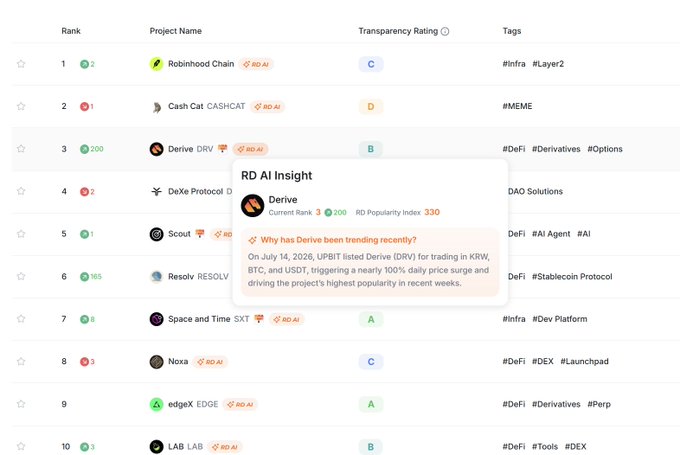Click the Transparency Rating column header
The image size is (680, 455).
tap(398, 31)
